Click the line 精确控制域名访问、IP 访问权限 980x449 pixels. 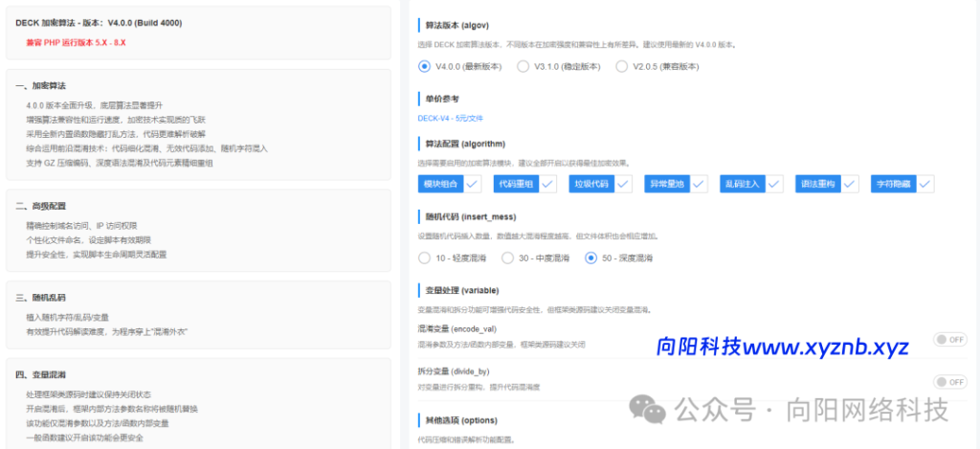(81, 226)
